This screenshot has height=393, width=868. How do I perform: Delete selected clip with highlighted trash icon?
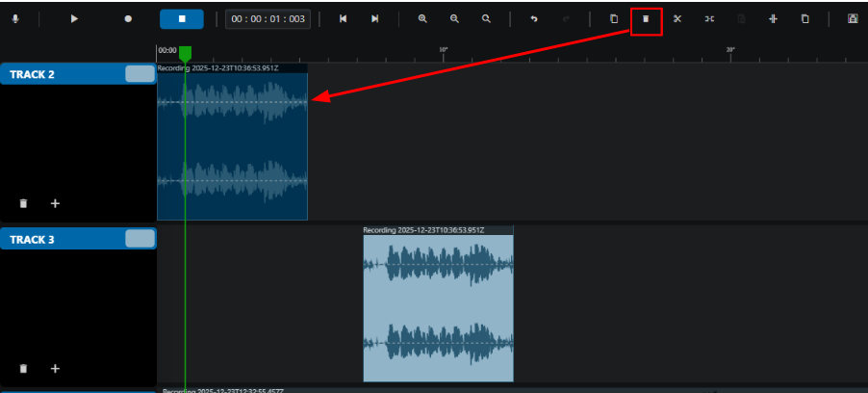(x=646, y=19)
